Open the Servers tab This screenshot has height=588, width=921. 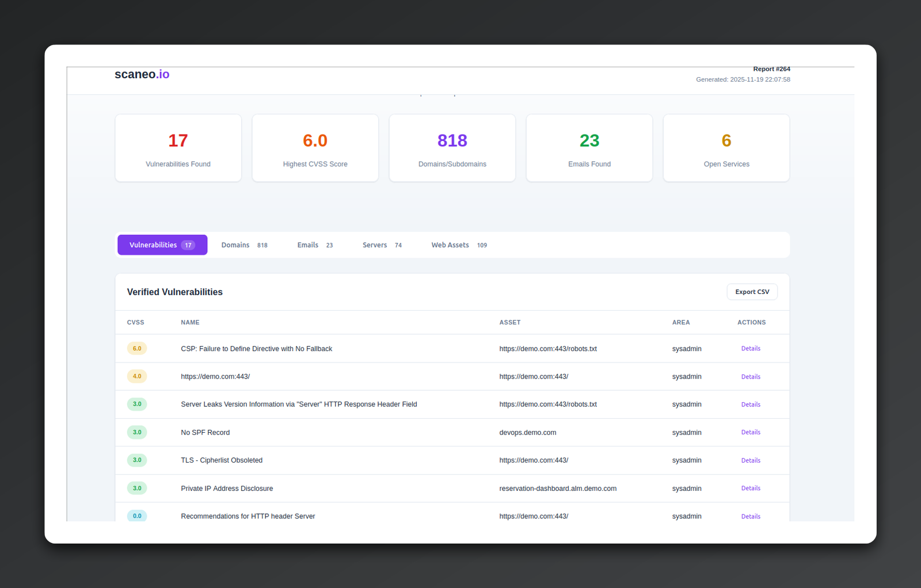pos(382,245)
